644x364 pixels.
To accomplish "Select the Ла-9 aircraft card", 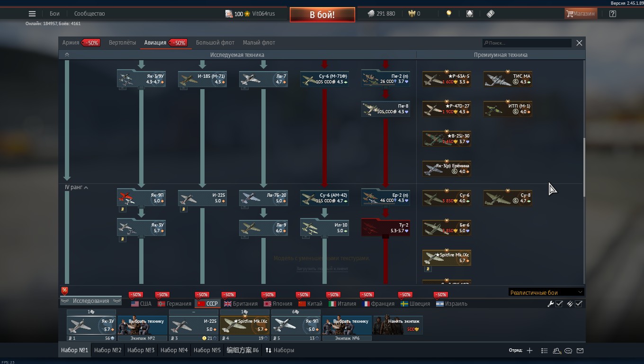I will tap(263, 228).
